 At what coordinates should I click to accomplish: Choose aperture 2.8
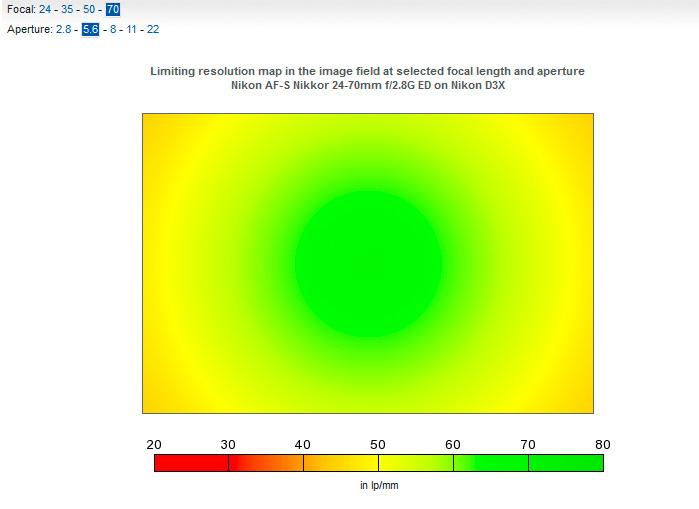point(63,29)
